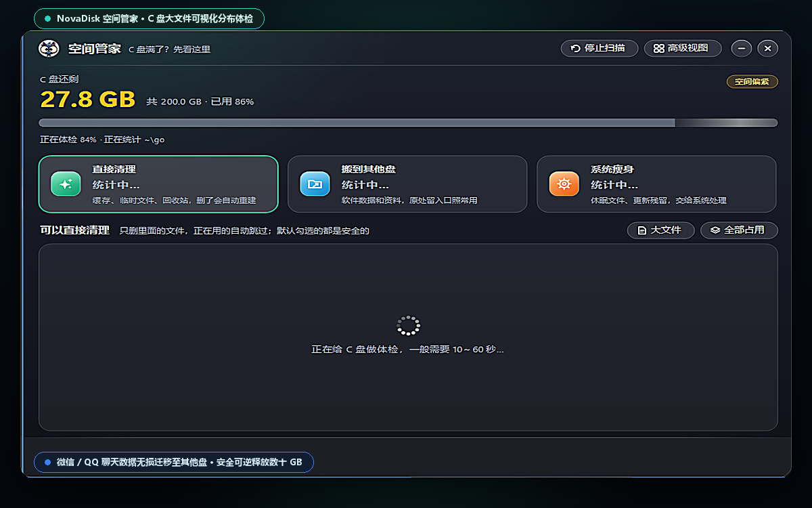Viewport: 812px width, 508px height.
Task: Click the NovaDisk 空间管家 top banner
Action: (x=149, y=19)
